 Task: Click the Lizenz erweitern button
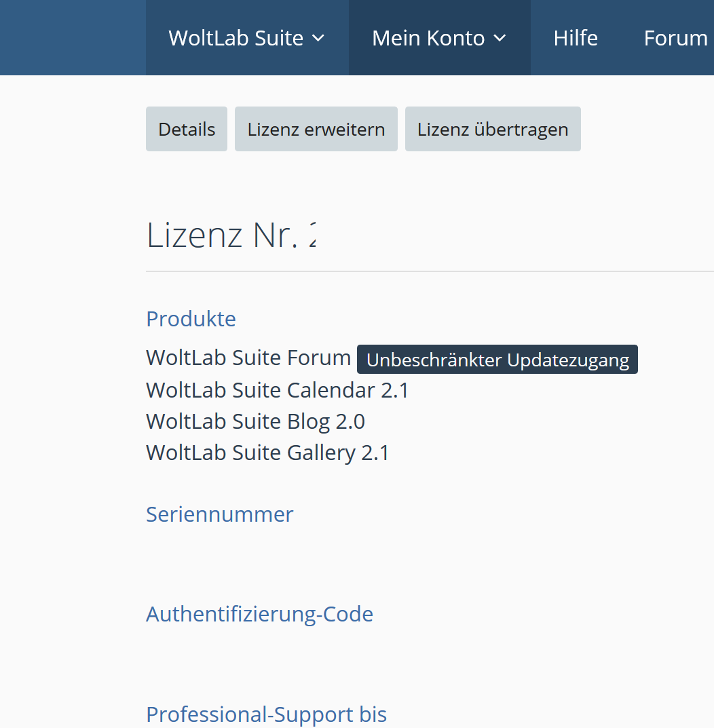[316, 129]
